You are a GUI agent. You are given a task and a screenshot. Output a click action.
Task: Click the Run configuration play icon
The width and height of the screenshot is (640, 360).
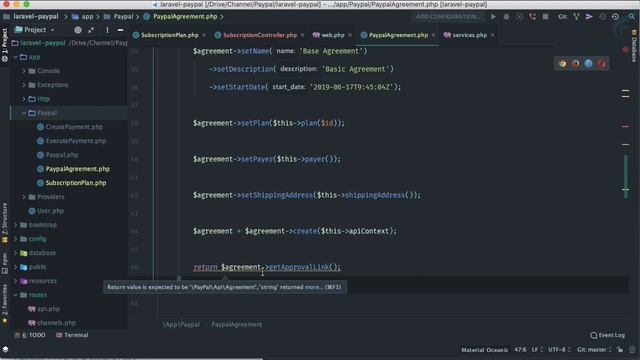click(493, 17)
